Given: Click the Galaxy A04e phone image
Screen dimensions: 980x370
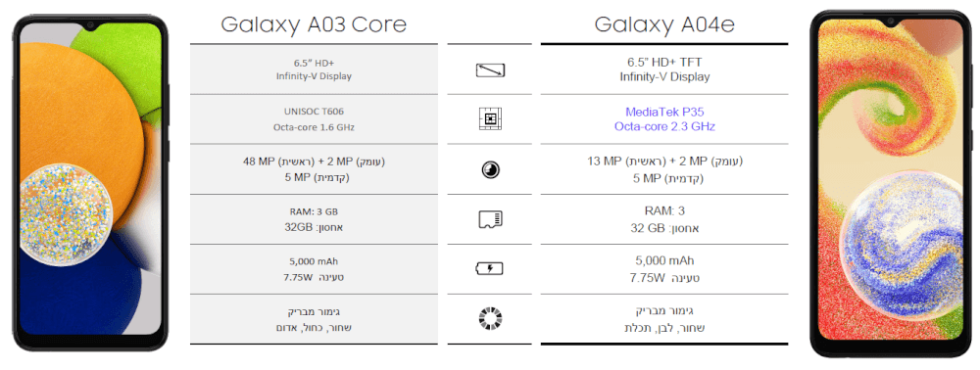Looking at the screenshot, I should pyautogui.click(x=891, y=183).
